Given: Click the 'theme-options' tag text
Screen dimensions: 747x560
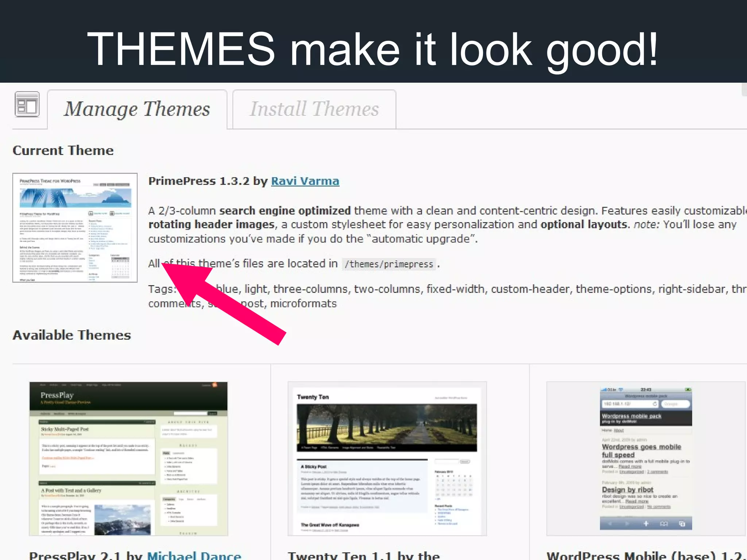Looking at the screenshot, I should pyautogui.click(x=614, y=289).
